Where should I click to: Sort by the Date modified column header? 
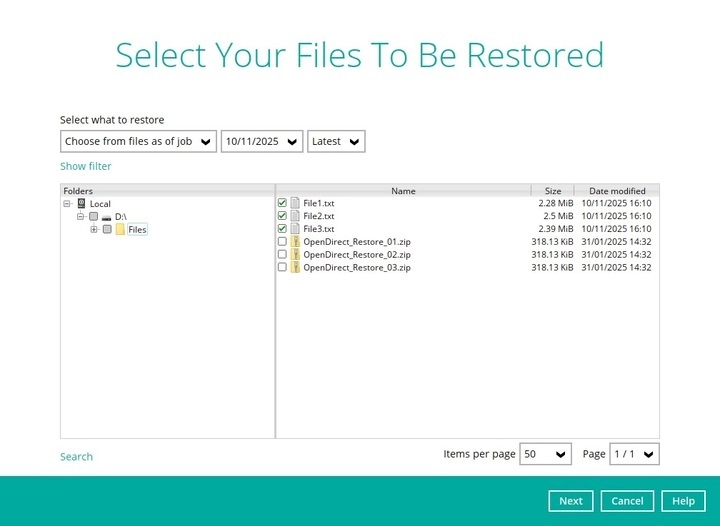click(x=617, y=191)
